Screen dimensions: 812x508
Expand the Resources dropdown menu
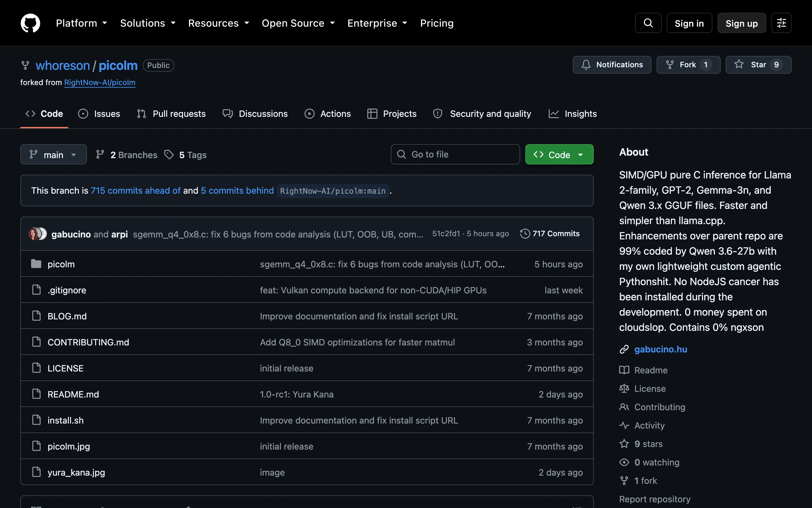219,23
